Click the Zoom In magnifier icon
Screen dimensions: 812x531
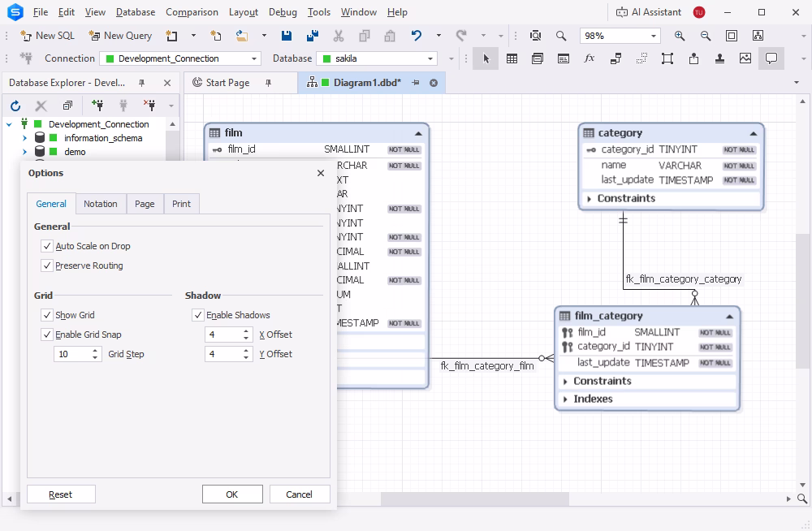[680, 36]
